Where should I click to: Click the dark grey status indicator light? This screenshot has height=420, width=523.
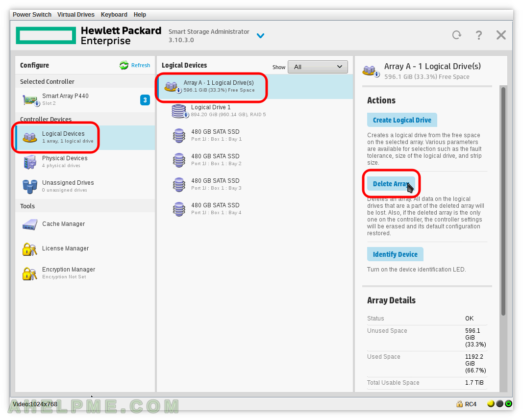coord(499,404)
